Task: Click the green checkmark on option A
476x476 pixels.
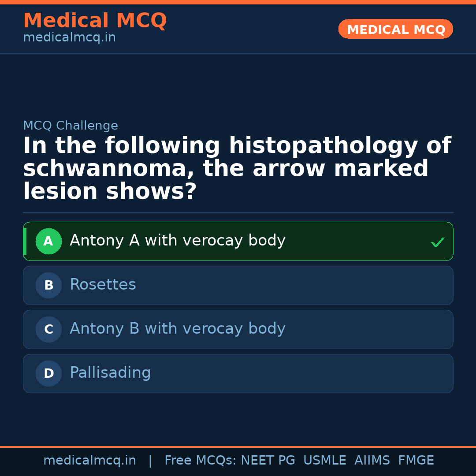Action: (x=437, y=242)
